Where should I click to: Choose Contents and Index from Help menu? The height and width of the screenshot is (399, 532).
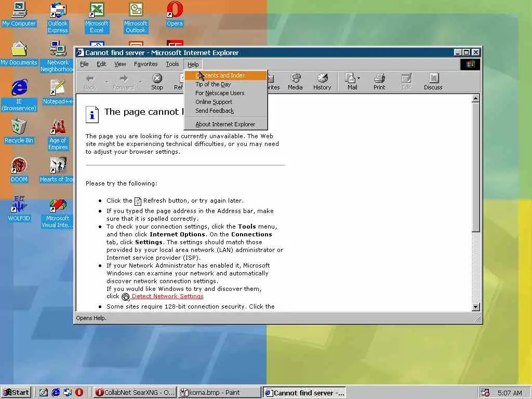[x=225, y=75]
